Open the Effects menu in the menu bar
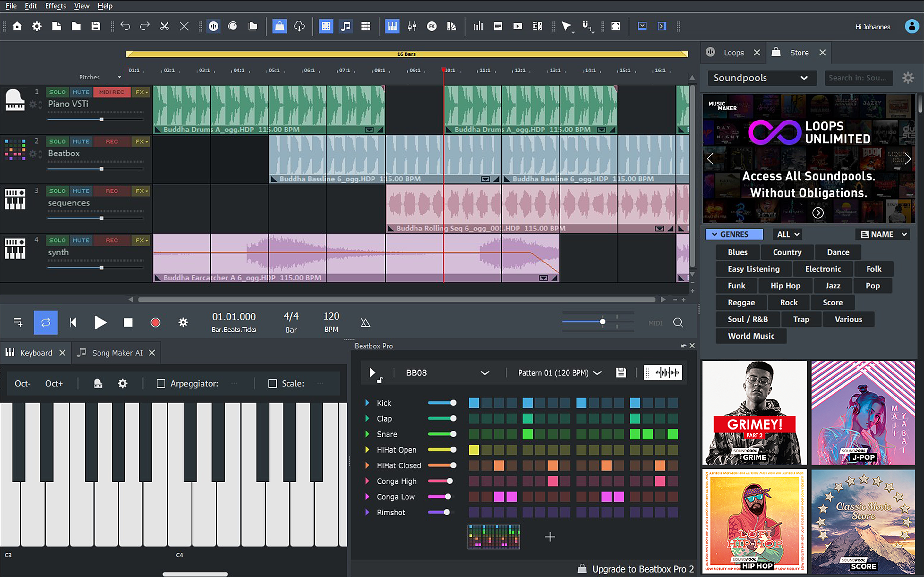This screenshot has width=924, height=577. pyautogui.click(x=55, y=6)
